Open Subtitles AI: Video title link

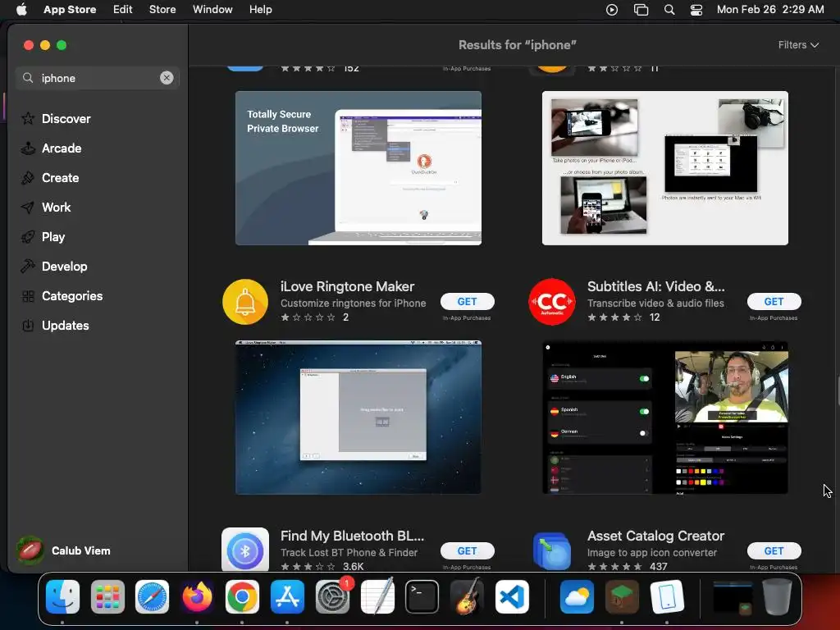[x=655, y=286]
